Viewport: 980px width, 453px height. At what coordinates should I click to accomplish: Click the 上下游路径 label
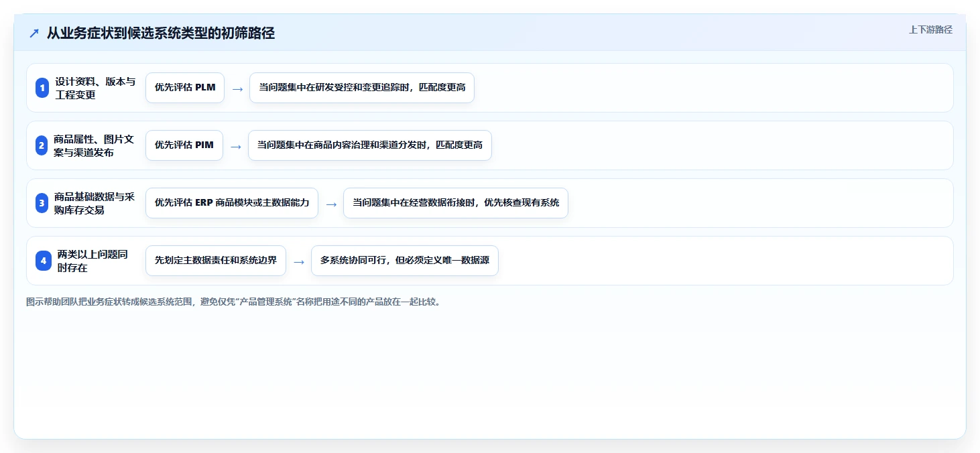[930, 29]
